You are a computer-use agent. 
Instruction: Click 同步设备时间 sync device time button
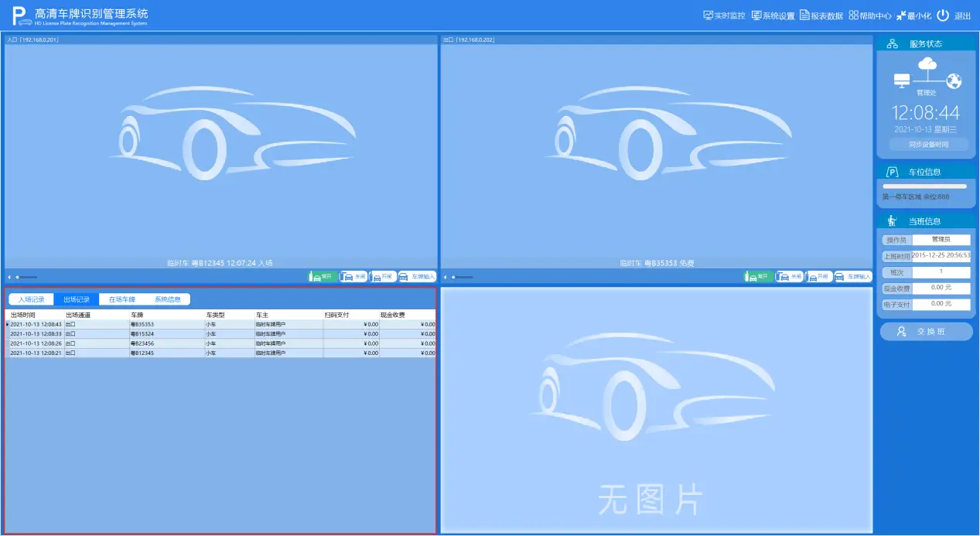[x=927, y=145]
